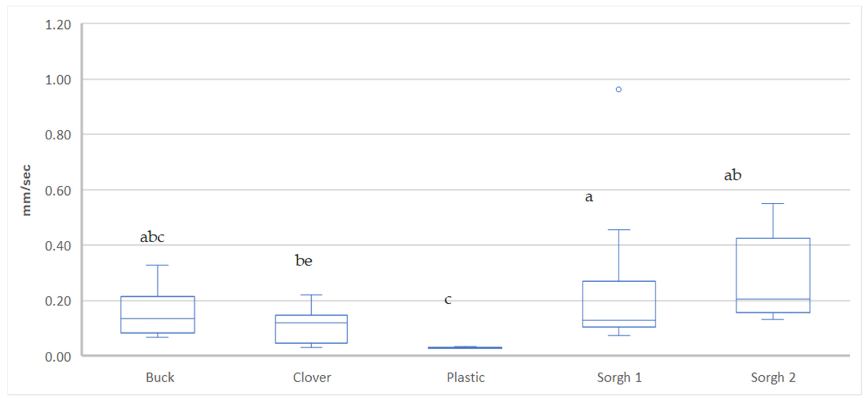Click the 'a' label above Sorgh 1
Screen dimensions: 868x402
click(589, 197)
